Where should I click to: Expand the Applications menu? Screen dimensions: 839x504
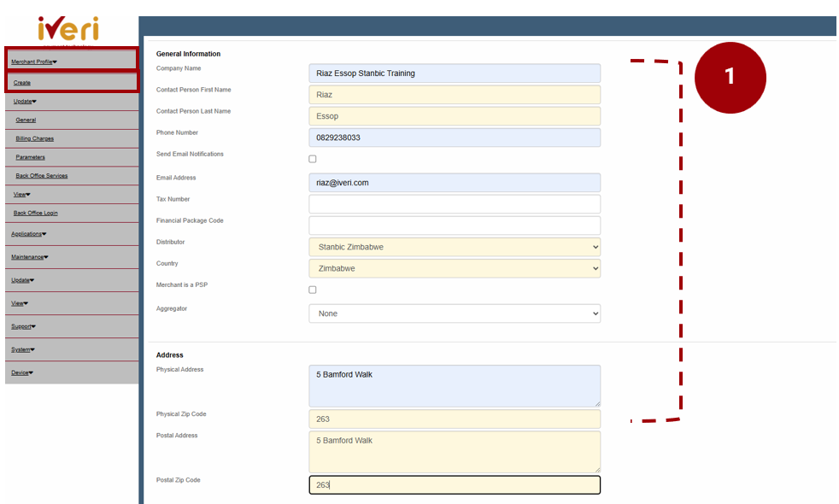coord(29,234)
